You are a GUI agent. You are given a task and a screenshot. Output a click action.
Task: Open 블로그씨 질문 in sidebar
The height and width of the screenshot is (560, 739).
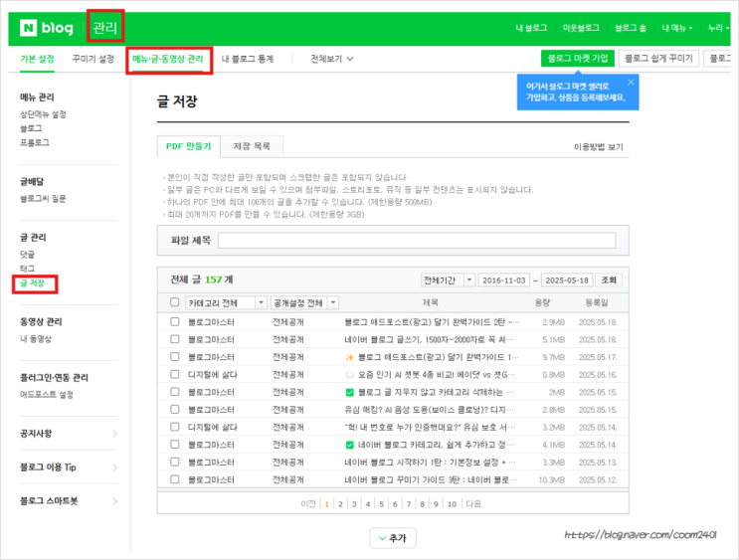[43, 199]
